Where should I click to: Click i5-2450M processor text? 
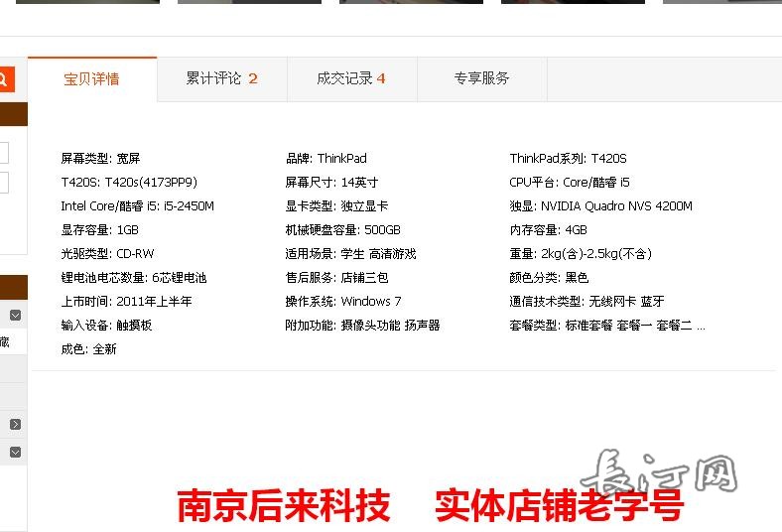click(x=189, y=206)
